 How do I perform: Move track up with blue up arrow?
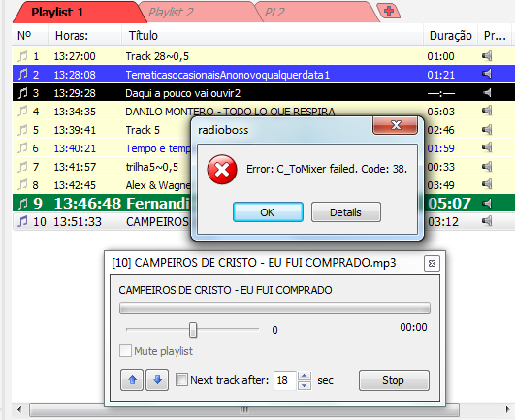(x=132, y=380)
